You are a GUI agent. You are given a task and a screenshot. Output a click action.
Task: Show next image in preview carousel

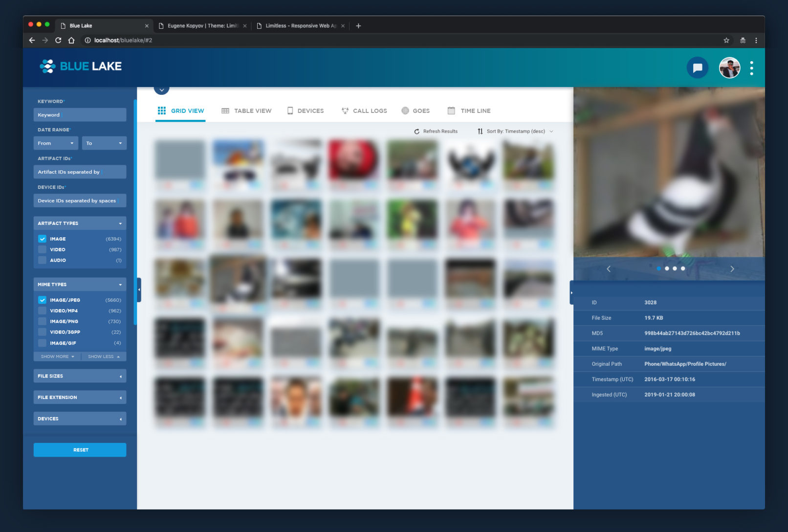point(732,269)
